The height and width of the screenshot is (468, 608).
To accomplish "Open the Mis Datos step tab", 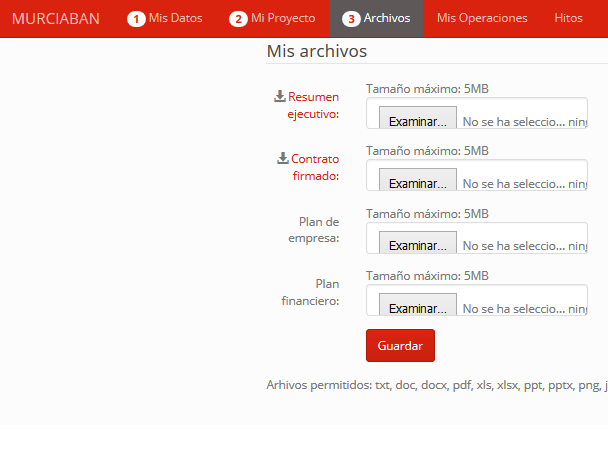I will pyautogui.click(x=165, y=18).
